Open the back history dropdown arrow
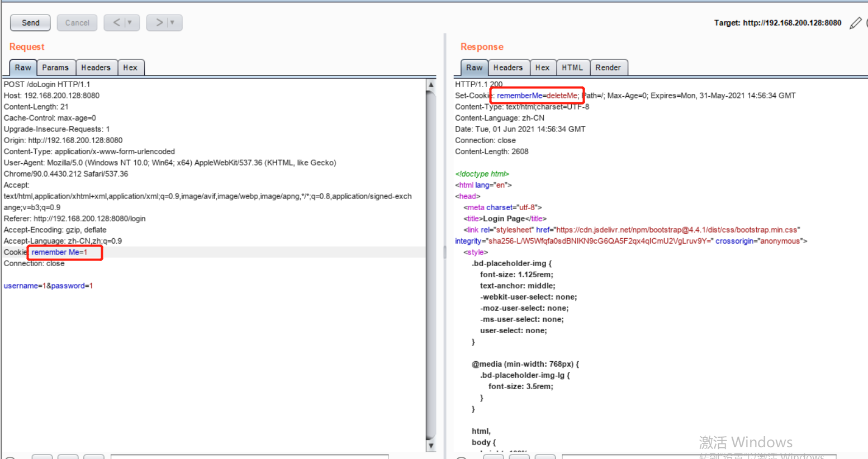The height and width of the screenshot is (459, 868). point(130,23)
